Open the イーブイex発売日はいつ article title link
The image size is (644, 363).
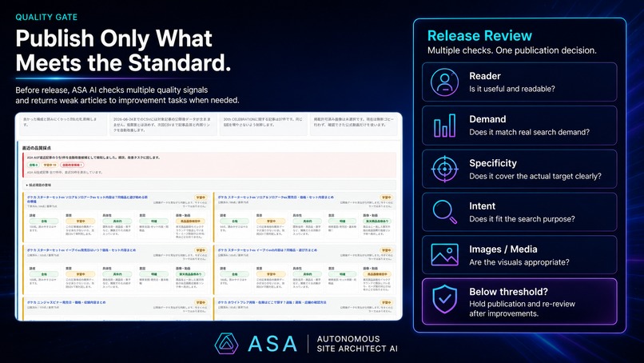pyautogui.click(x=81, y=250)
